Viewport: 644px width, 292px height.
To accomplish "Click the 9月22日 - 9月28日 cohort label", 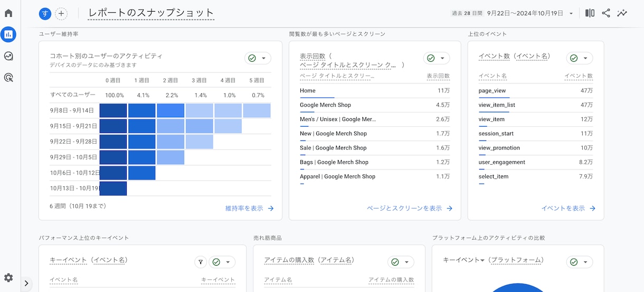I will 74,142.
